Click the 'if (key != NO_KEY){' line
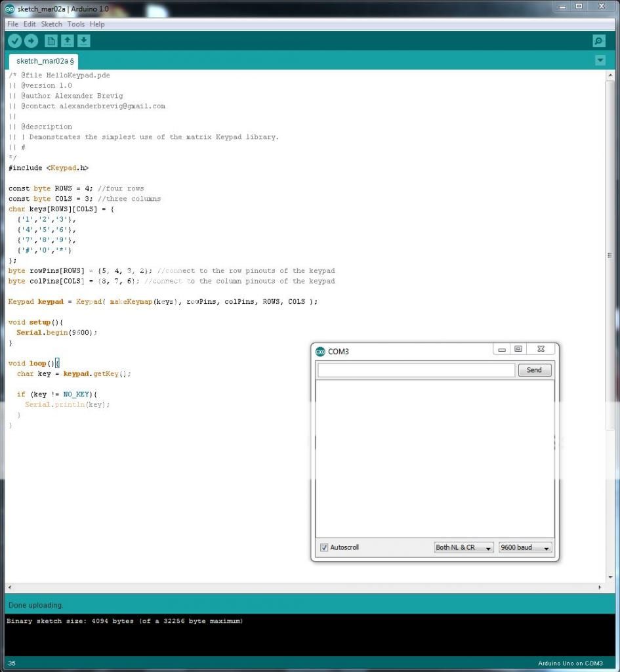This screenshot has height=672, width=620. pyautogui.click(x=57, y=394)
